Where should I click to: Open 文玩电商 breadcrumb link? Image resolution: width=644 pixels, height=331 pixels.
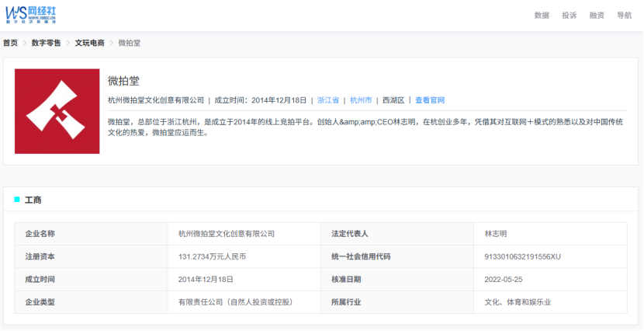pyautogui.click(x=89, y=43)
